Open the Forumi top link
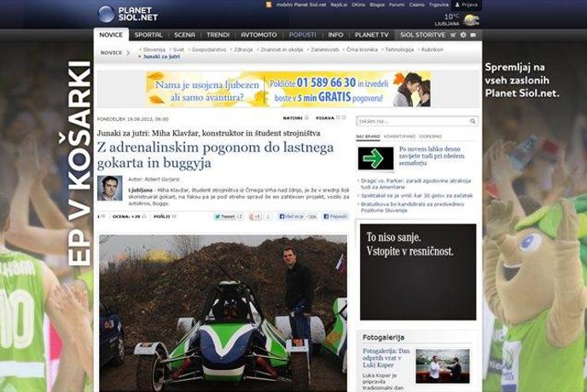587x392 pixels. click(x=397, y=5)
